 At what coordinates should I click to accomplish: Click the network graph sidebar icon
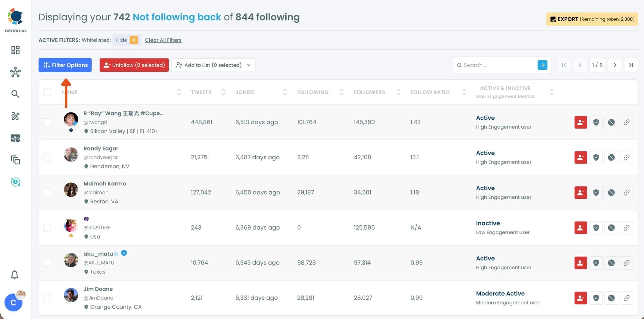point(15,72)
